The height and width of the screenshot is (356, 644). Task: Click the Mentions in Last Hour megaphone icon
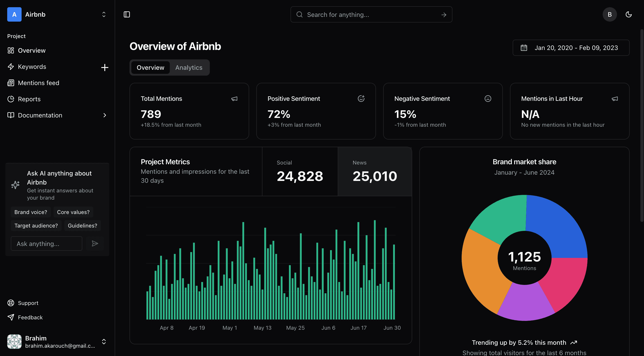(615, 99)
